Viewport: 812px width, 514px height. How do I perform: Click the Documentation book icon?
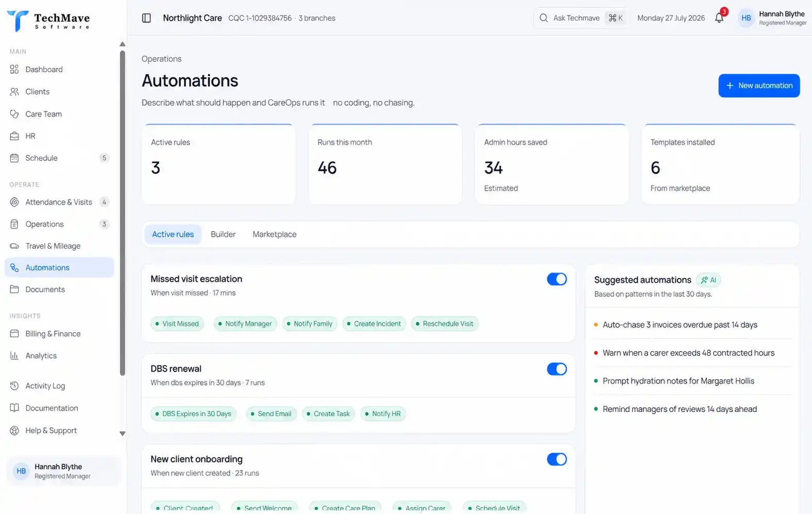[14, 408]
